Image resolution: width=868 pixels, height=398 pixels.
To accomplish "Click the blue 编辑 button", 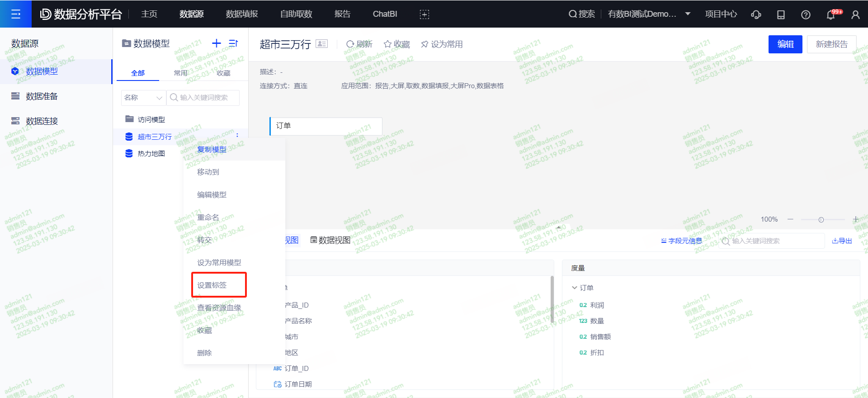I will (x=785, y=44).
